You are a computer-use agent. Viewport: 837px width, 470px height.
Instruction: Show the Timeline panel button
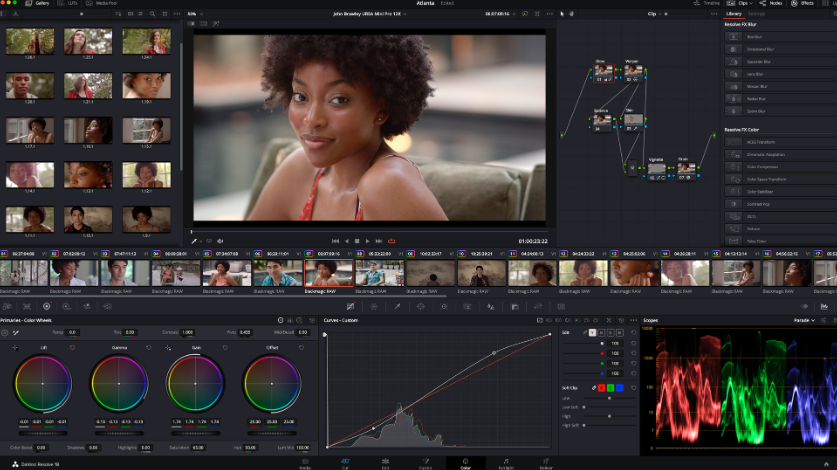pyautogui.click(x=707, y=3)
